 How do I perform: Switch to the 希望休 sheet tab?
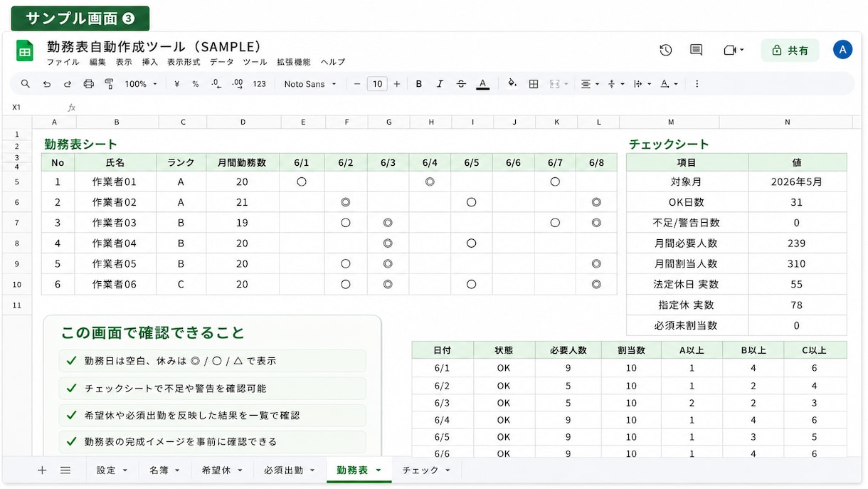point(221,470)
